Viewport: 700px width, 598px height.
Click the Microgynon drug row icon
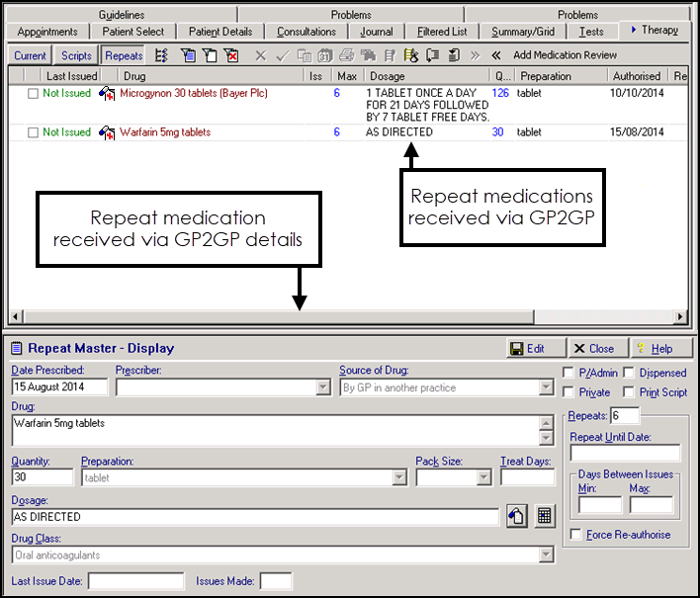coord(107,94)
